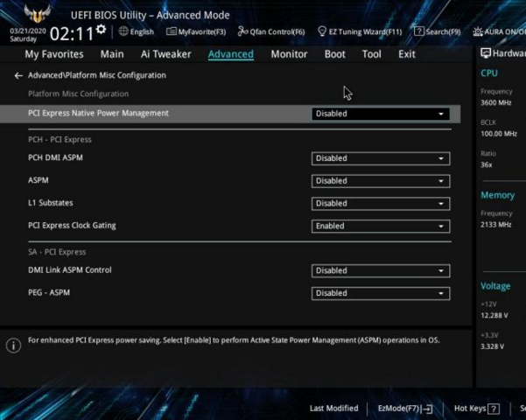Click the settings gear icon beside the clock

click(x=102, y=30)
